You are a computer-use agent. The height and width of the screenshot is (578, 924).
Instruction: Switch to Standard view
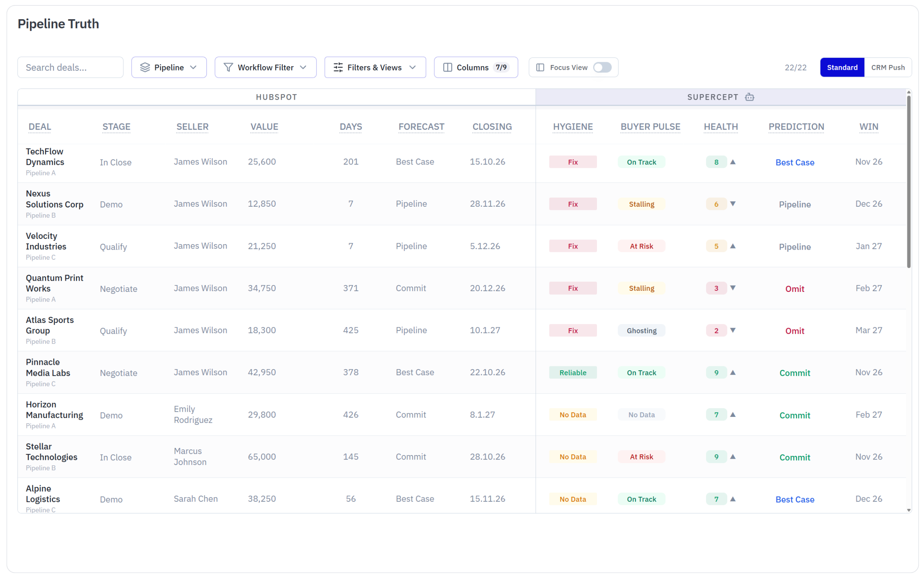pyautogui.click(x=842, y=67)
